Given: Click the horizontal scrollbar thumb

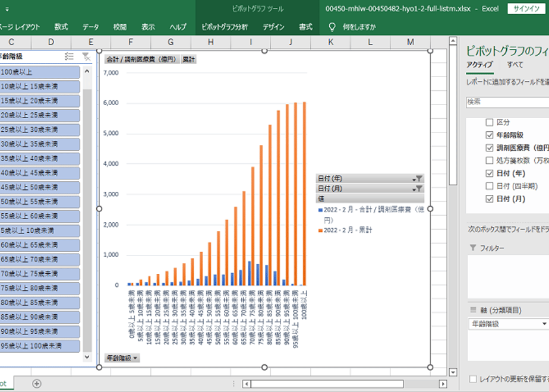Looking at the screenshot, I should pos(327,384).
